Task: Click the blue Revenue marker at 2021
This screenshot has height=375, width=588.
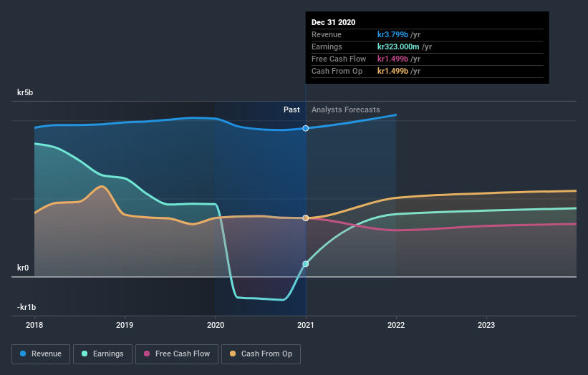Action: click(306, 128)
